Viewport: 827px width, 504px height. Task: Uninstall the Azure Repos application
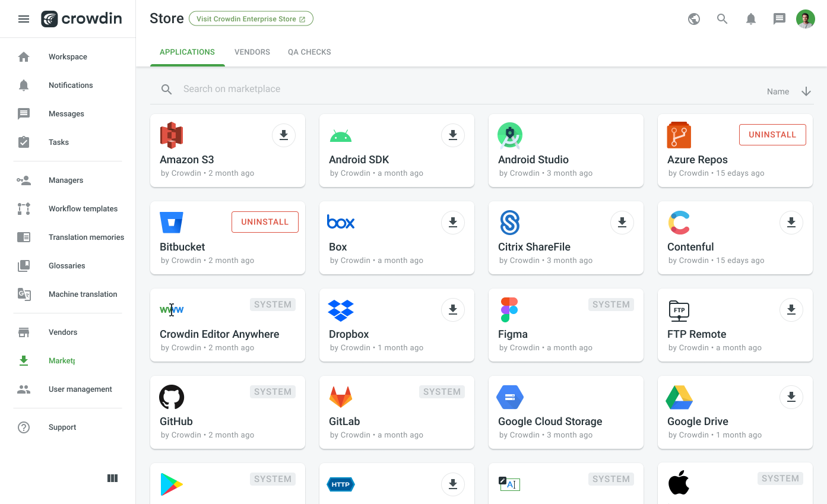pyautogui.click(x=772, y=135)
